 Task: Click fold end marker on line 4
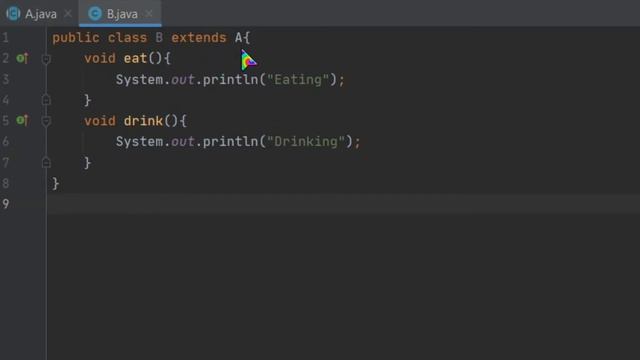46,100
